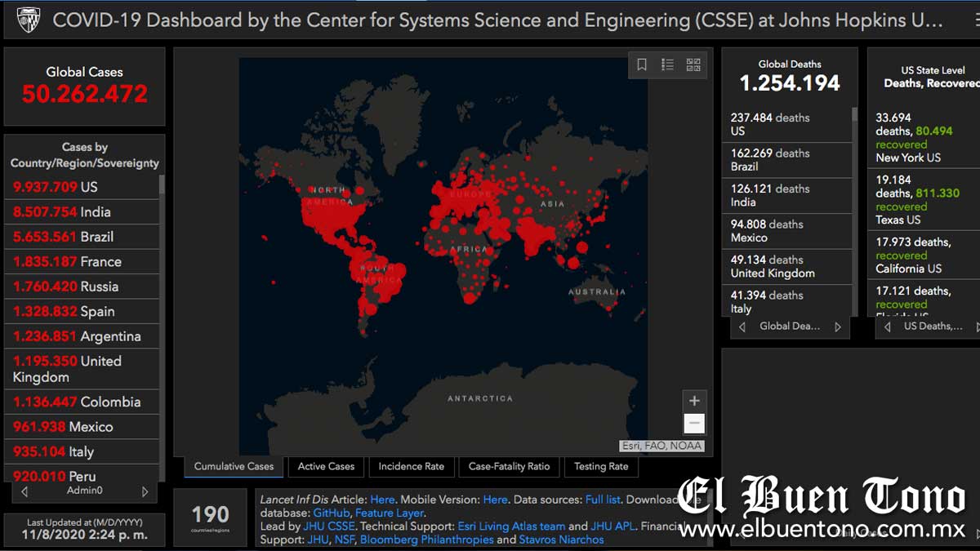
Task: Click left arrow beside US Deaths pager
Action: 888,327
